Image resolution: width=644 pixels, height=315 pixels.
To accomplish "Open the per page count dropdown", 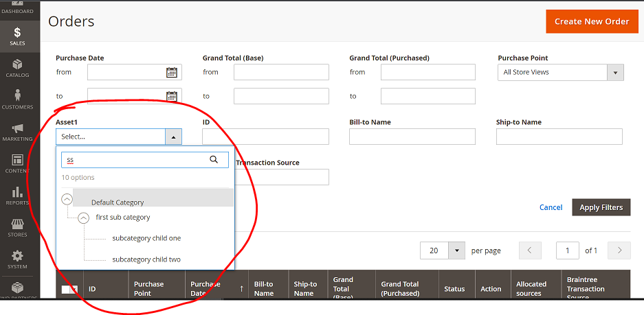I will (456, 250).
